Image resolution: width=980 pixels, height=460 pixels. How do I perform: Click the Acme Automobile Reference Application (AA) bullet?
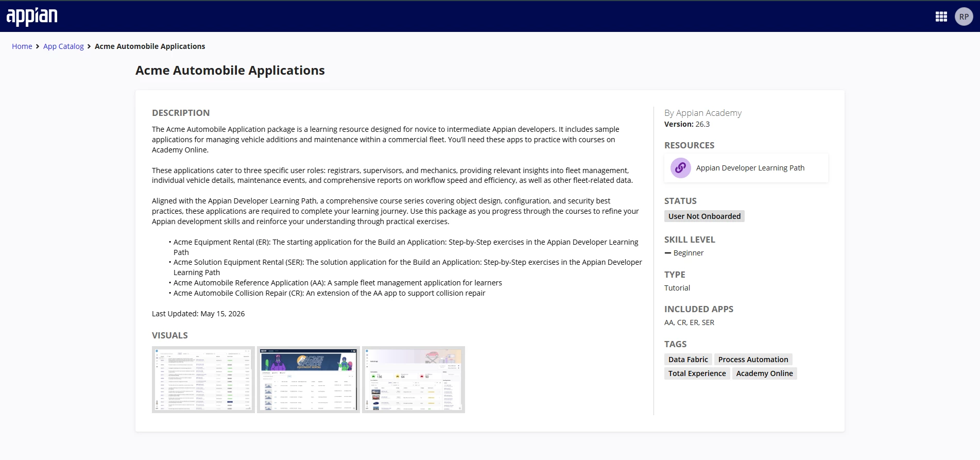point(338,283)
